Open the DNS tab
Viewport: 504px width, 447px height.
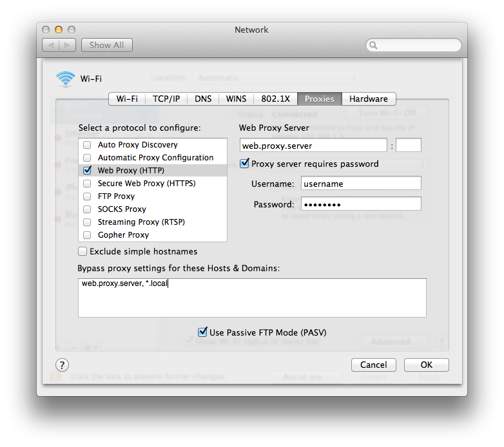click(203, 99)
